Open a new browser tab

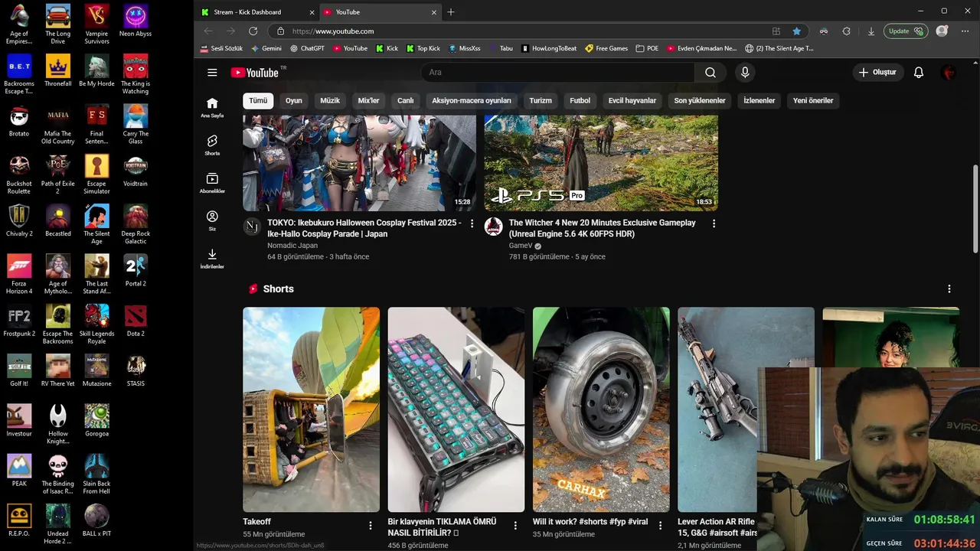(450, 12)
